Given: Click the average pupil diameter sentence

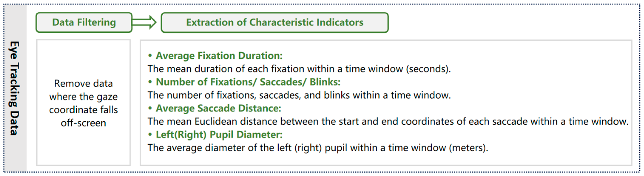Looking at the screenshot, I should click(318, 148).
